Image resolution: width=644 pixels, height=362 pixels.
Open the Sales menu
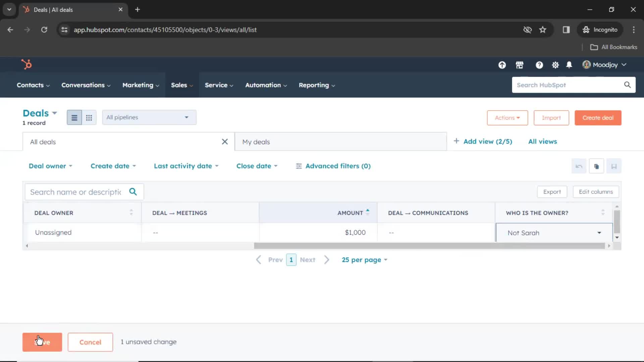point(182,85)
